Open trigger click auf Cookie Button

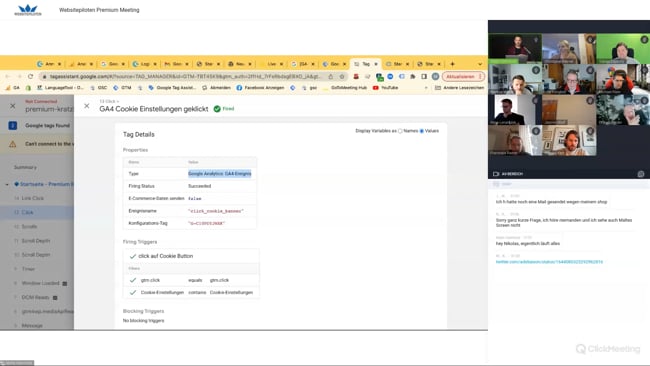click(x=165, y=256)
